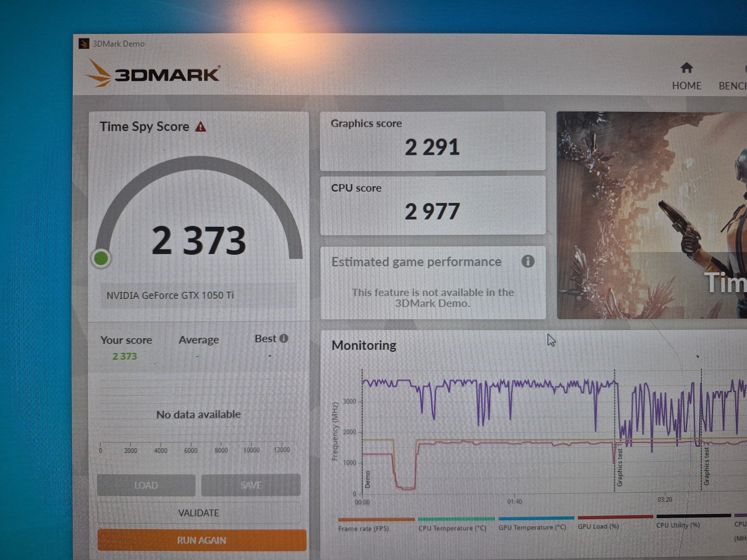The width and height of the screenshot is (747, 560).
Task: Click the 'Your score' column heading
Action: click(x=126, y=340)
